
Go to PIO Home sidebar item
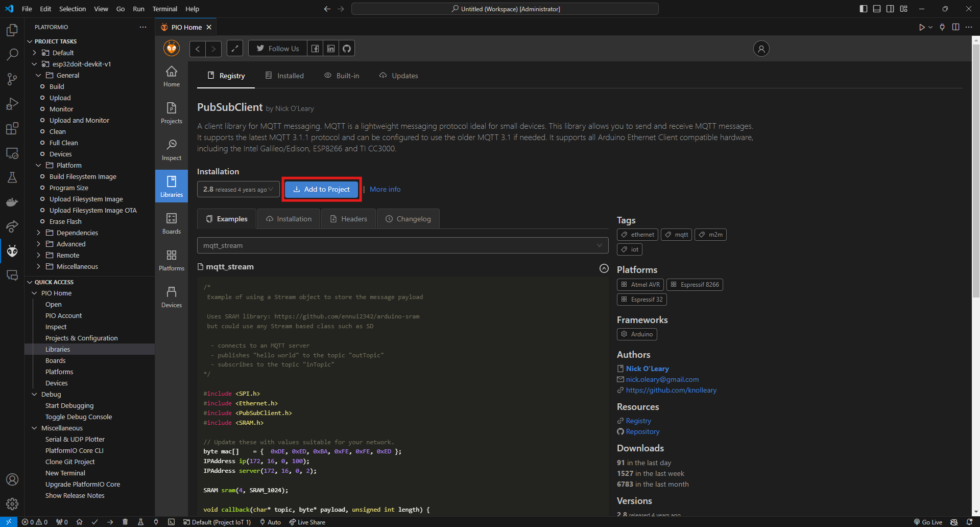[172, 77]
